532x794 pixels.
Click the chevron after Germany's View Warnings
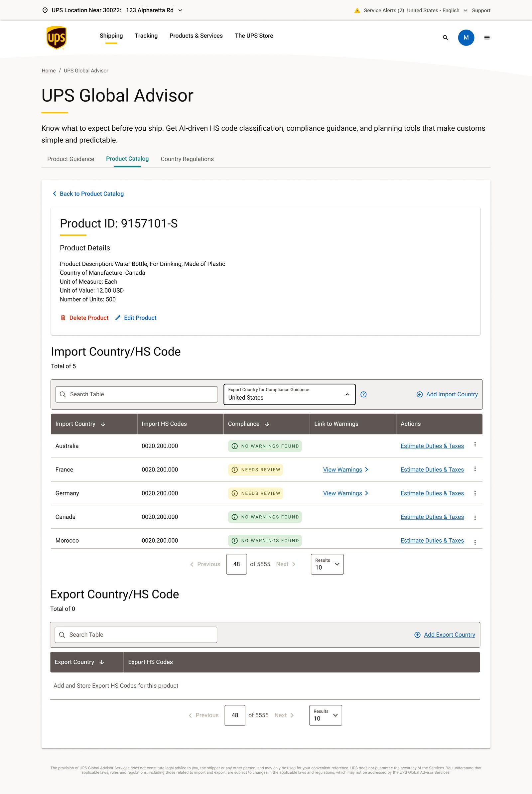(x=366, y=493)
